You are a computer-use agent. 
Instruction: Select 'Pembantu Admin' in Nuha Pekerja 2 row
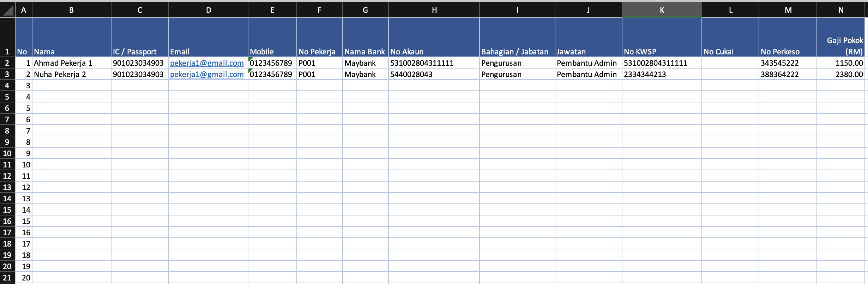coord(589,74)
